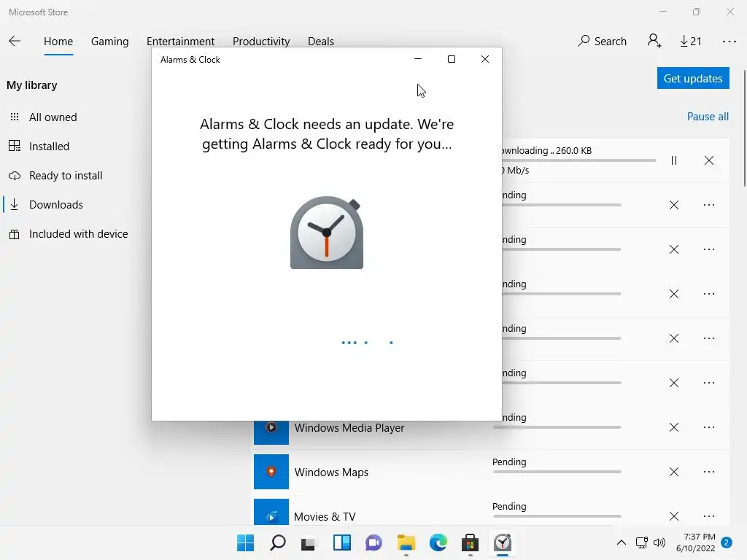Screen dimensions: 747x560
Task: Click the Movies & TV app icon
Action: [271, 513]
